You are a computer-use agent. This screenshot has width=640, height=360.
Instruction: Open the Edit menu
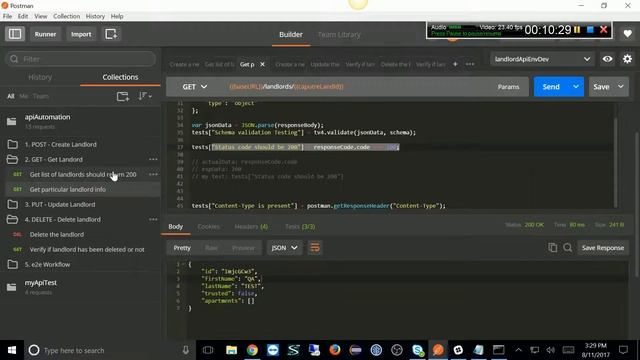pyautogui.click(x=23, y=16)
